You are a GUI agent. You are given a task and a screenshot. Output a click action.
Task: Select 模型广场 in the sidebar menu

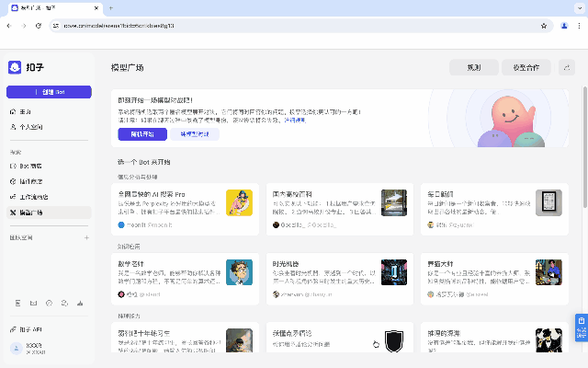[31, 213]
